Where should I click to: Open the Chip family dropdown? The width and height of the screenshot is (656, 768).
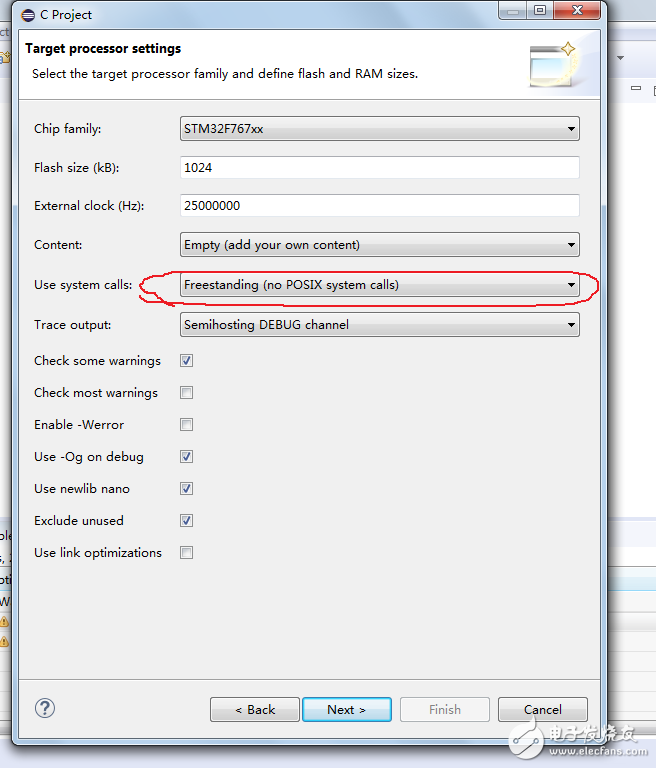click(x=379, y=129)
